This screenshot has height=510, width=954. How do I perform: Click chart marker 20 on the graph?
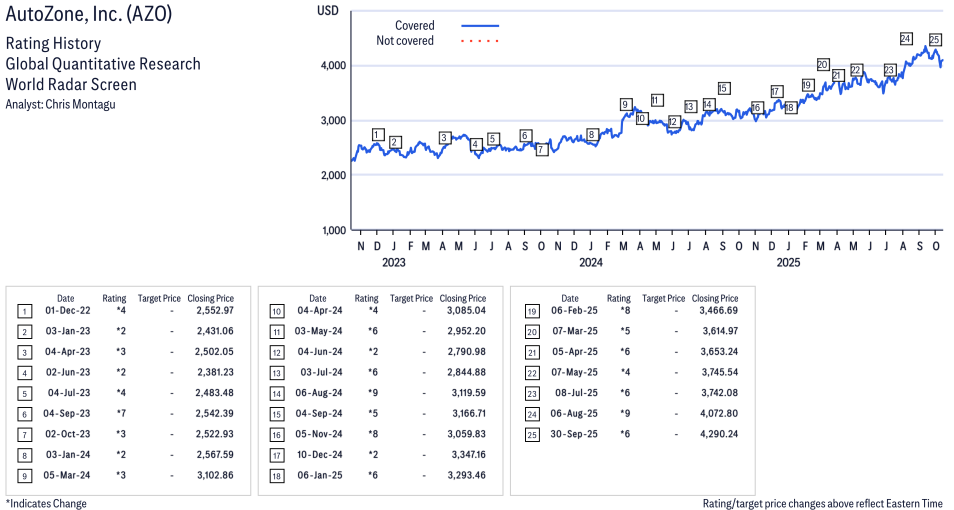822,65
